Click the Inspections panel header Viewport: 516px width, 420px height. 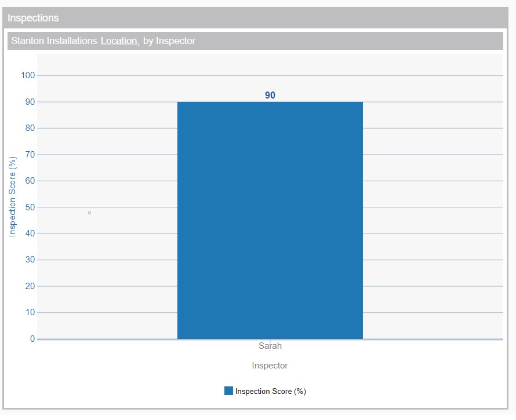coord(33,18)
